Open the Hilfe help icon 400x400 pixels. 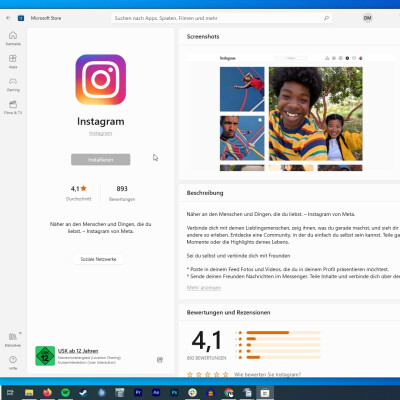tap(13, 363)
